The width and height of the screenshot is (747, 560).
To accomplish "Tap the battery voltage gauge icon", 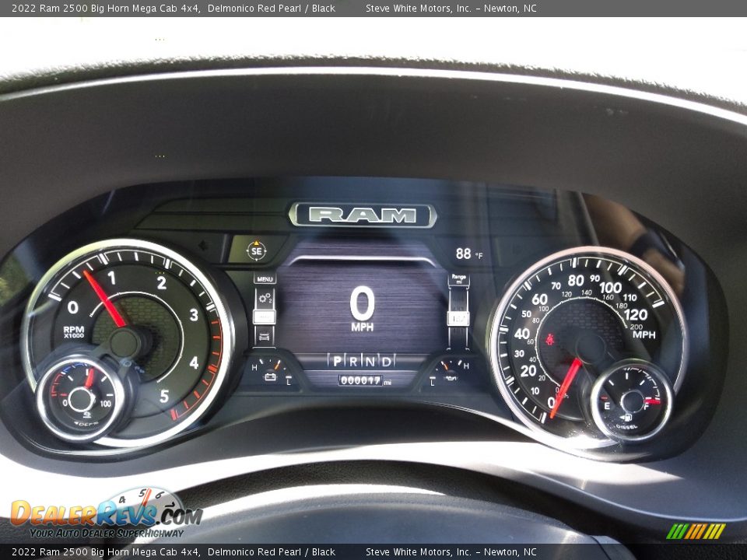I will 270,377.
